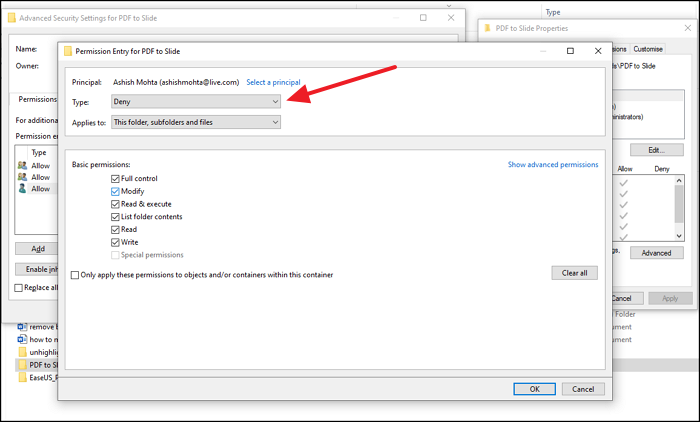Image resolution: width=700 pixels, height=422 pixels.
Task: Confirm Permission Entry with OK button
Action: pyautogui.click(x=534, y=389)
